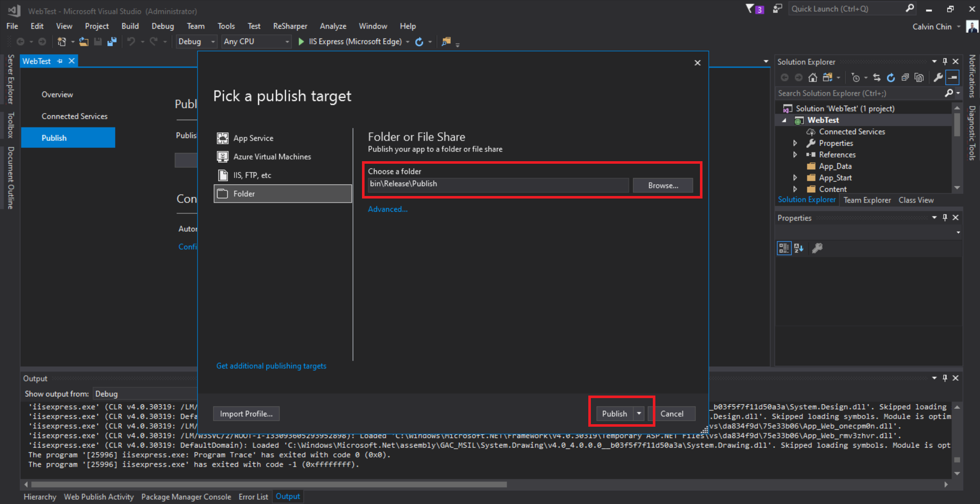The image size is (980, 504).
Task: Open the Advanced... link
Action: [388, 209]
